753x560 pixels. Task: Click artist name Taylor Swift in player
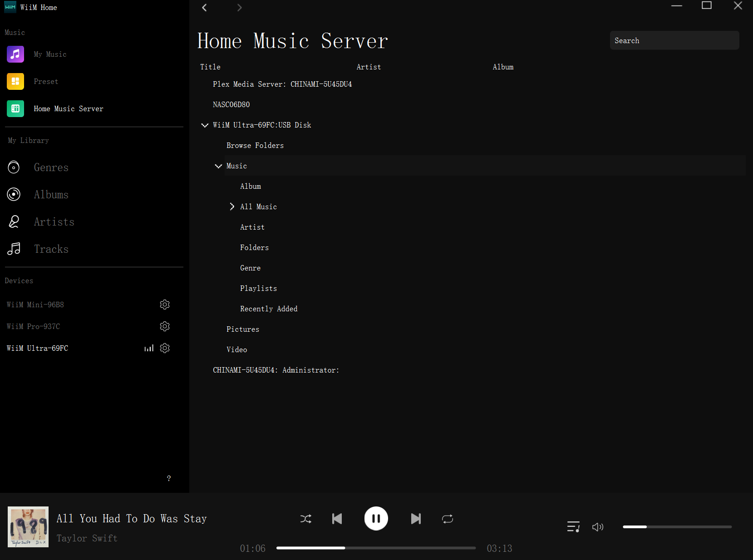pos(87,538)
